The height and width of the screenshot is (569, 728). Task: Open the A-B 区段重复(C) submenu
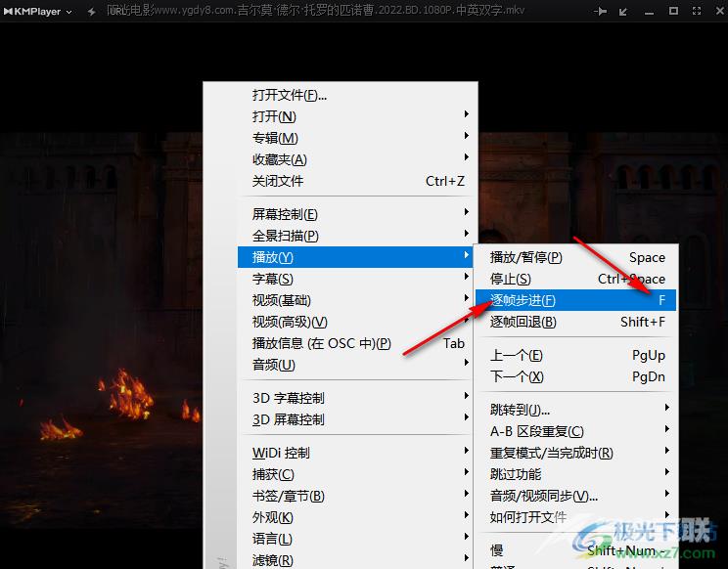(575, 431)
